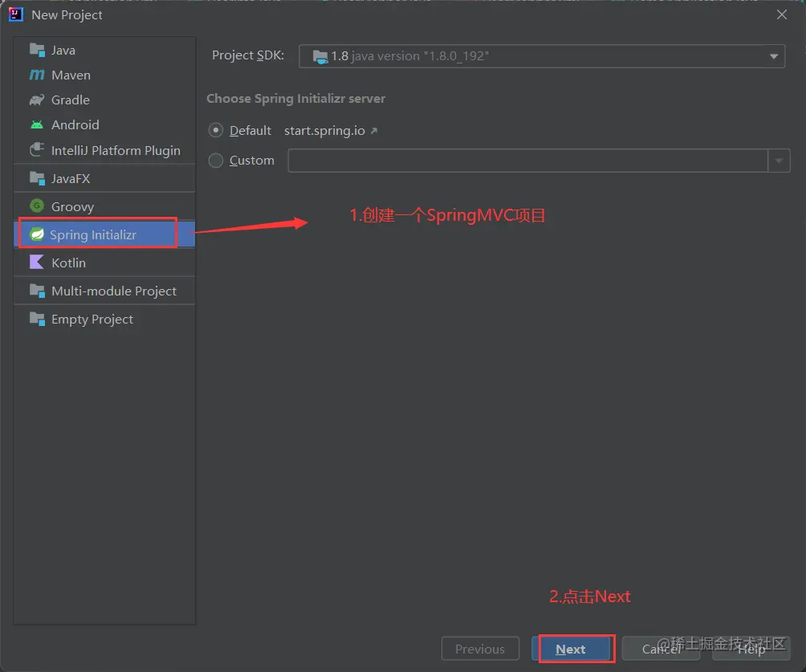
Task: Click the IntelliJ IDEA logo in title bar
Action: pyautogui.click(x=16, y=14)
